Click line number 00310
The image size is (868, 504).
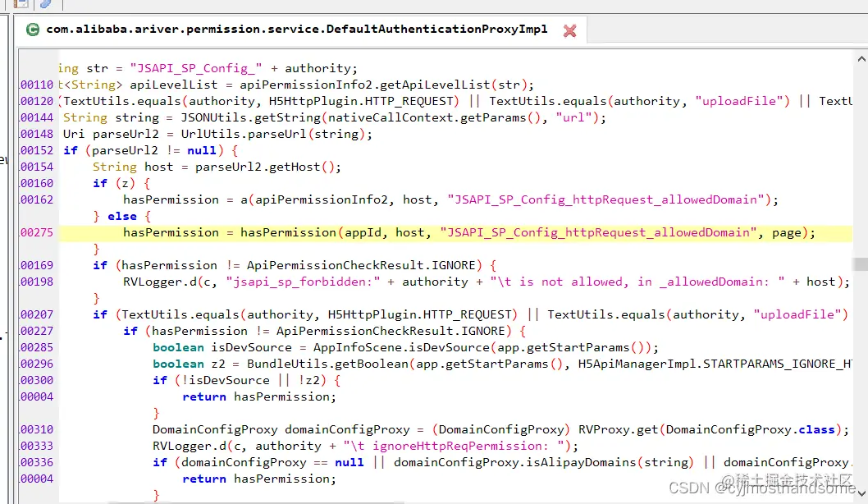37,429
